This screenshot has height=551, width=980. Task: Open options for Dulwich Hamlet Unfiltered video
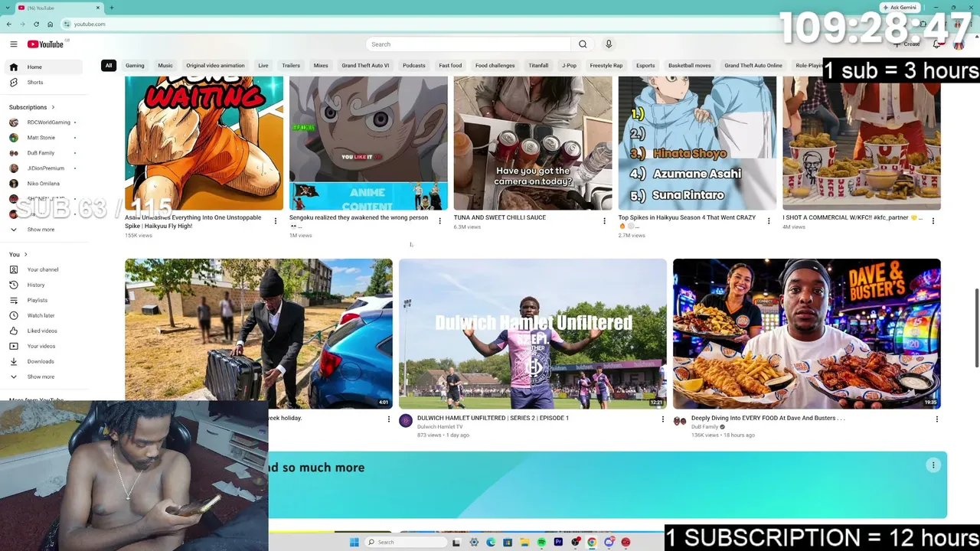pos(663,419)
